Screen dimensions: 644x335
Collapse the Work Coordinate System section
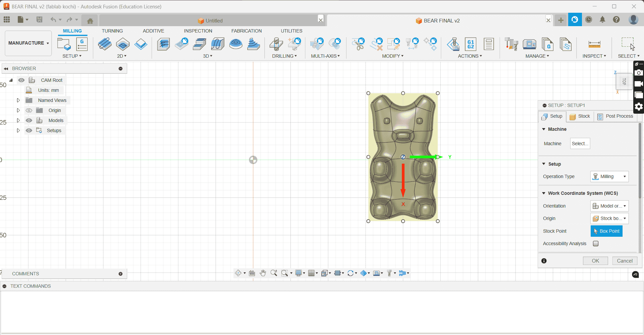(x=544, y=193)
